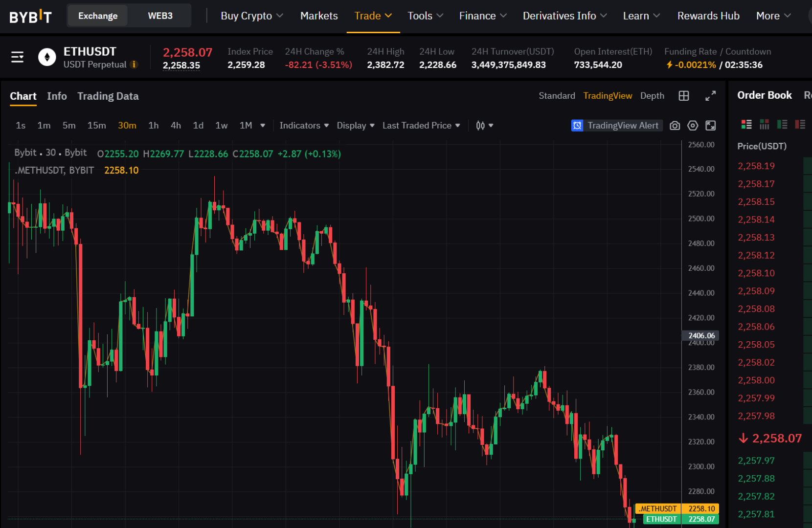Expand the Buy Crypto menu

252,16
